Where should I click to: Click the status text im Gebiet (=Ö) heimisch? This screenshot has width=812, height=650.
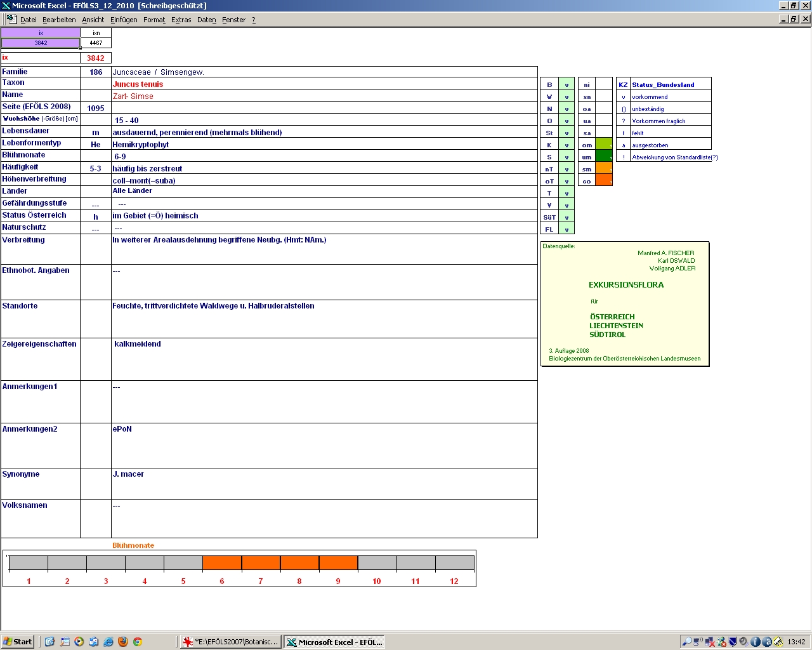(x=155, y=216)
